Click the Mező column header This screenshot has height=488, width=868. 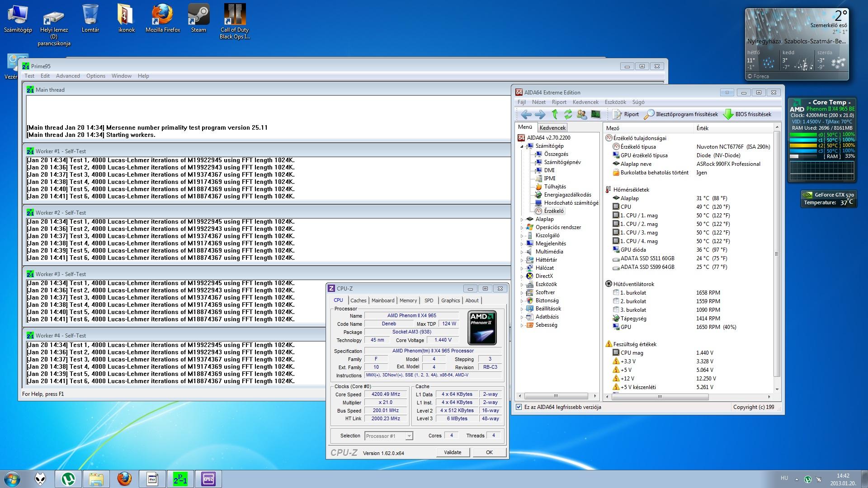point(648,128)
